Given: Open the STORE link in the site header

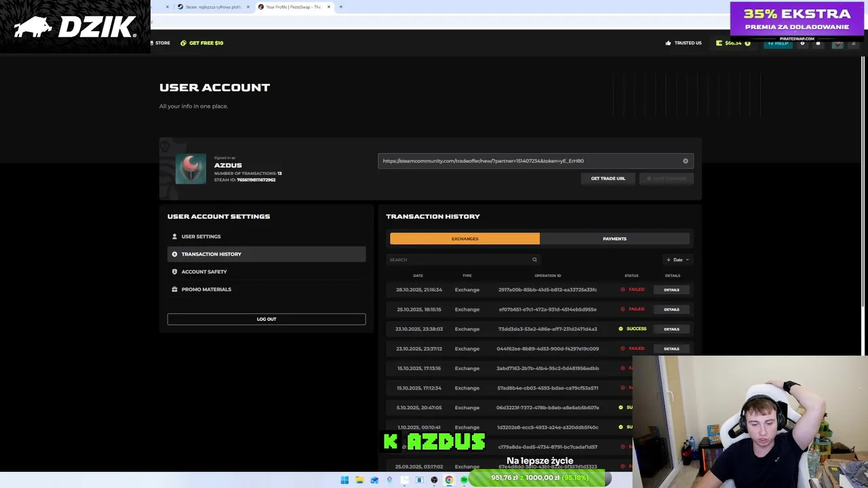Looking at the screenshot, I should (x=161, y=43).
